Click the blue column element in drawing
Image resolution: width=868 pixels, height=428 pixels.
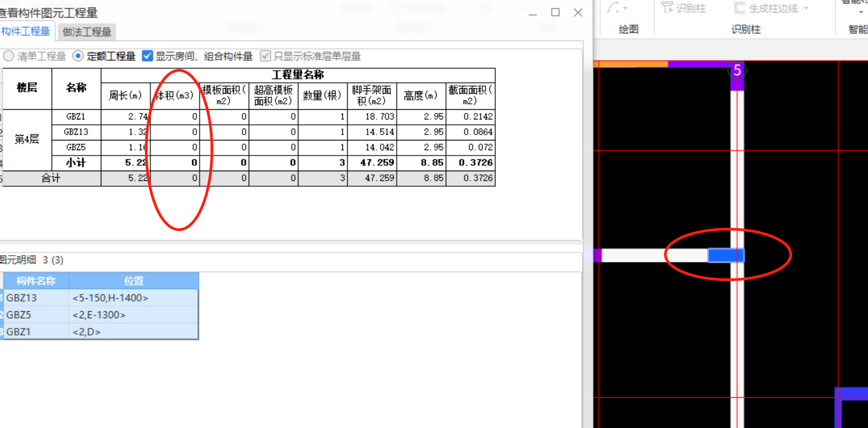coord(726,255)
